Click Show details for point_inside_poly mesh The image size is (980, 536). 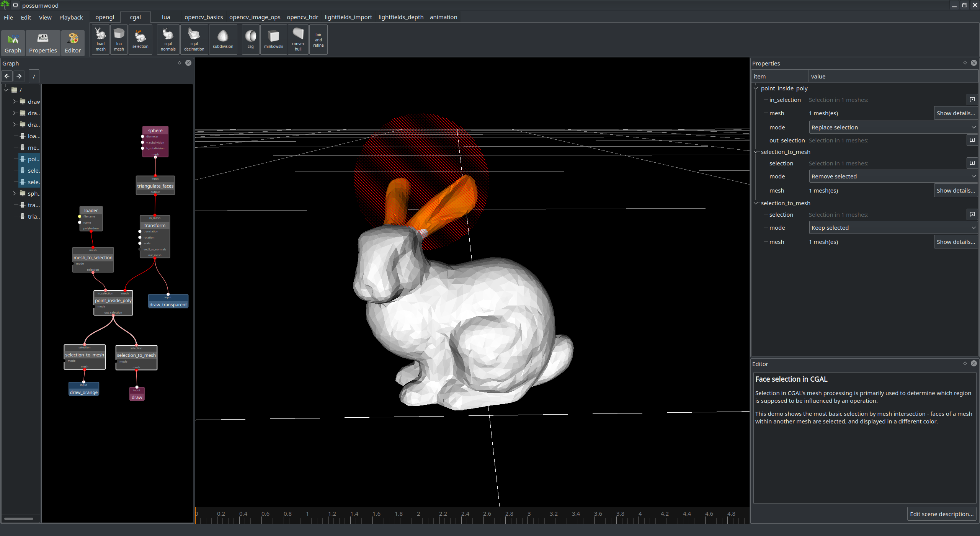[x=955, y=113]
